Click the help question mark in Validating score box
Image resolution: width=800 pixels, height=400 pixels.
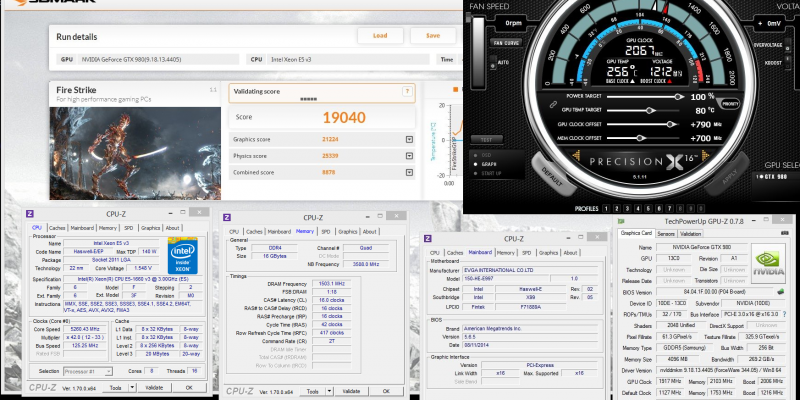[x=407, y=91]
